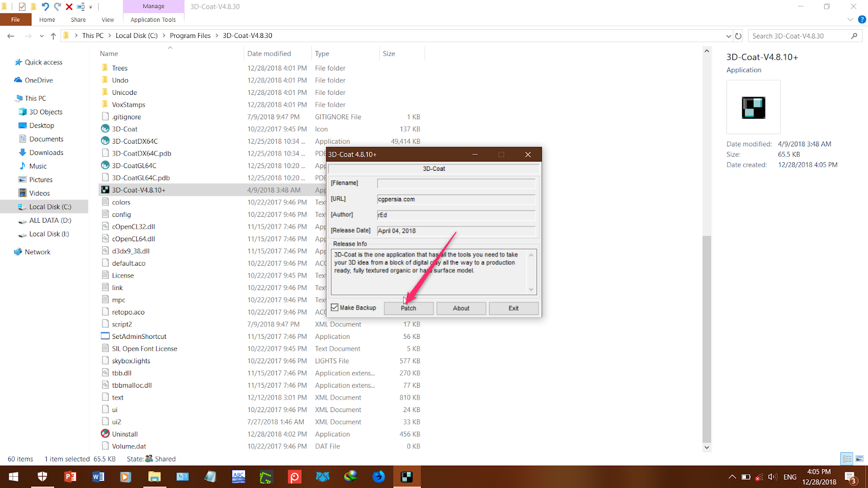Go up one folder level with up arrow
Viewport: 868px width, 488px height.
coord(53,36)
